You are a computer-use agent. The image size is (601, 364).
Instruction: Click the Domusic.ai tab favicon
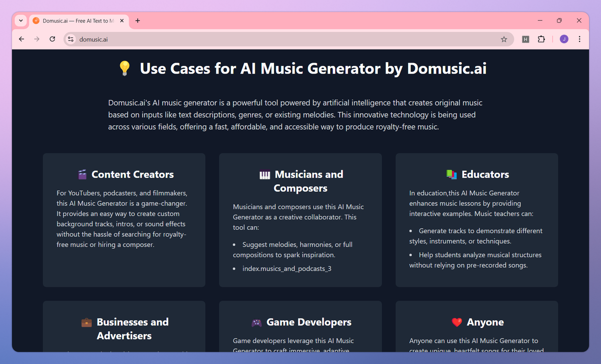[x=36, y=21]
